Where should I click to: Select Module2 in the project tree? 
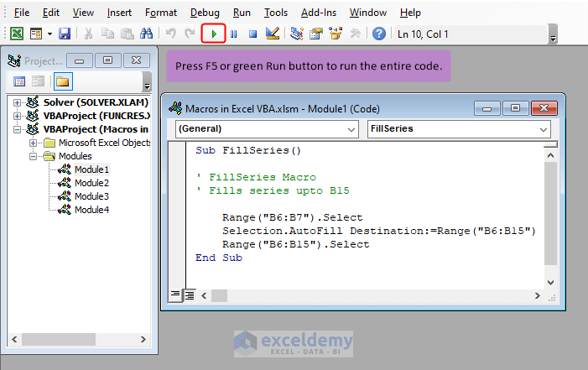point(91,183)
